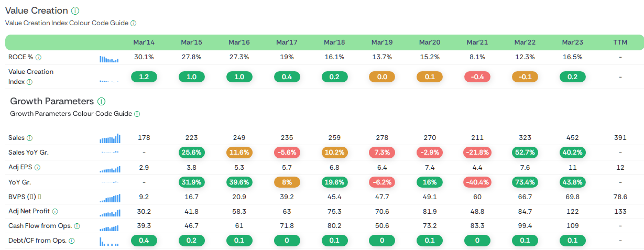Click the Sales sparkline bar chart
The height and width of the screenshot is (250, 644).
[x=110, y=138]
